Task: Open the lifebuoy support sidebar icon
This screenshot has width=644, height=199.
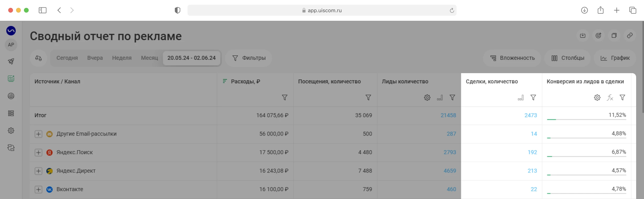Action: click(11, 96)
